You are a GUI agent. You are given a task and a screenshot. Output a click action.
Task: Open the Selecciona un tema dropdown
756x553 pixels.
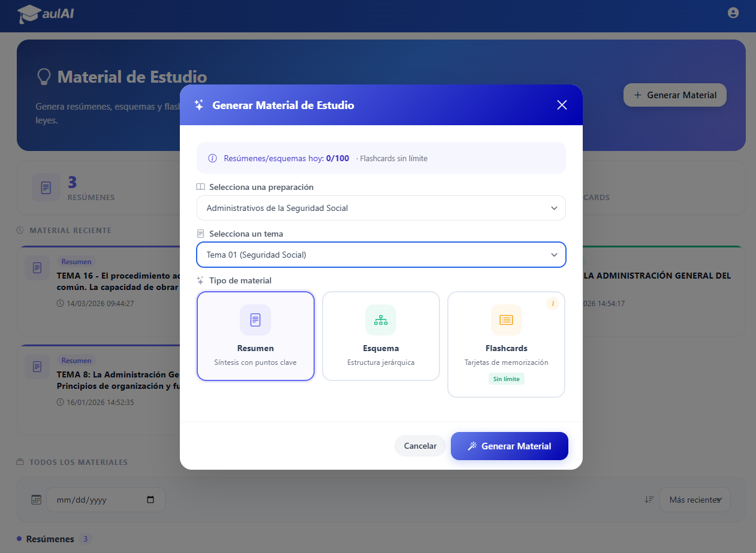pos(381,255)
